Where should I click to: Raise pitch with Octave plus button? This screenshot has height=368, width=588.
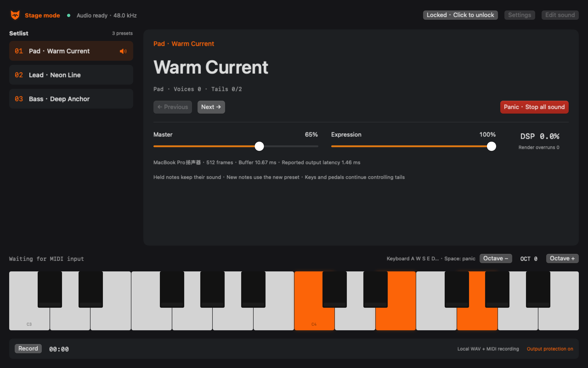562,259
